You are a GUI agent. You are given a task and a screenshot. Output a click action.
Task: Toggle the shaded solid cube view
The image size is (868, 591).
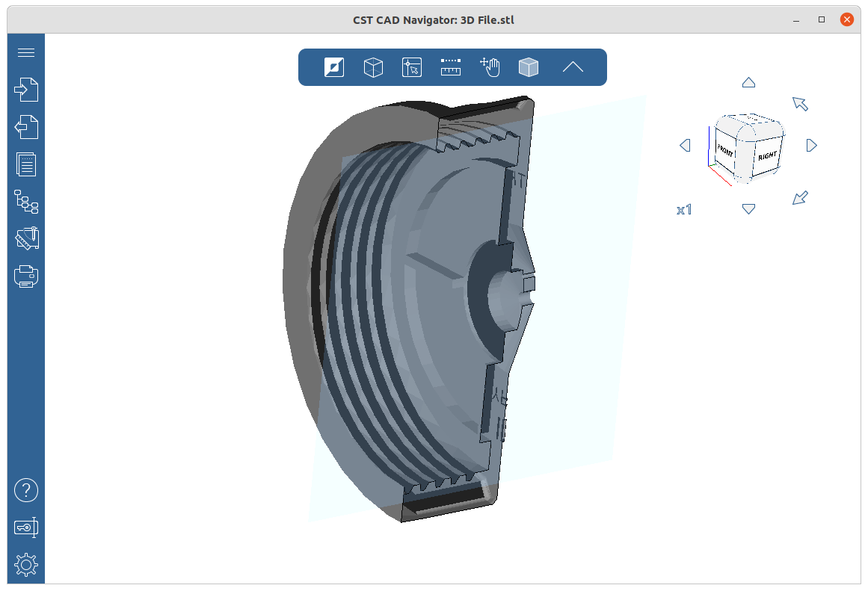click(x=529, y=67)
